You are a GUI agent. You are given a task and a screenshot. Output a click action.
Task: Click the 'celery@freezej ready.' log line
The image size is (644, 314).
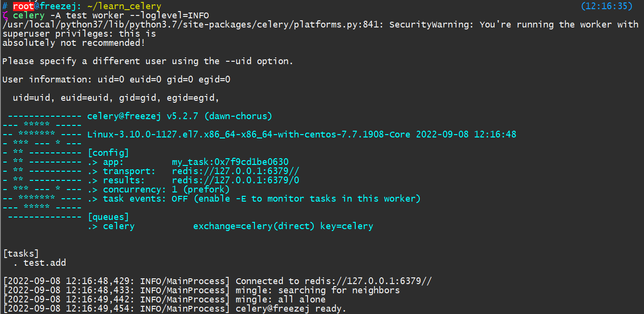pos(291,309)
